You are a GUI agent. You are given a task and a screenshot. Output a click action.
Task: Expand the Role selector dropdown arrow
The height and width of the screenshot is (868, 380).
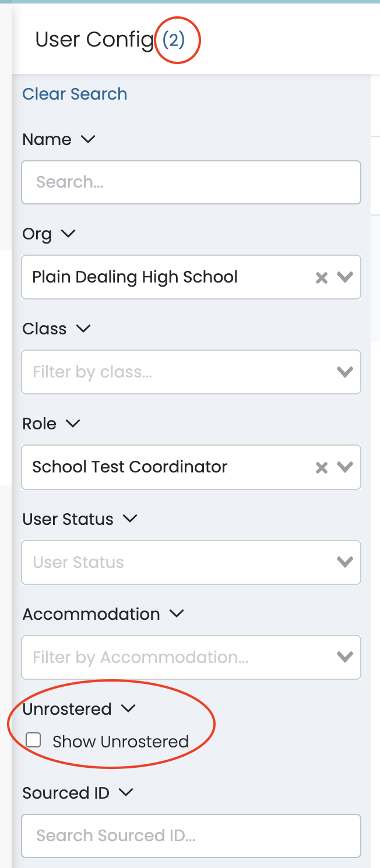(346, 467)
